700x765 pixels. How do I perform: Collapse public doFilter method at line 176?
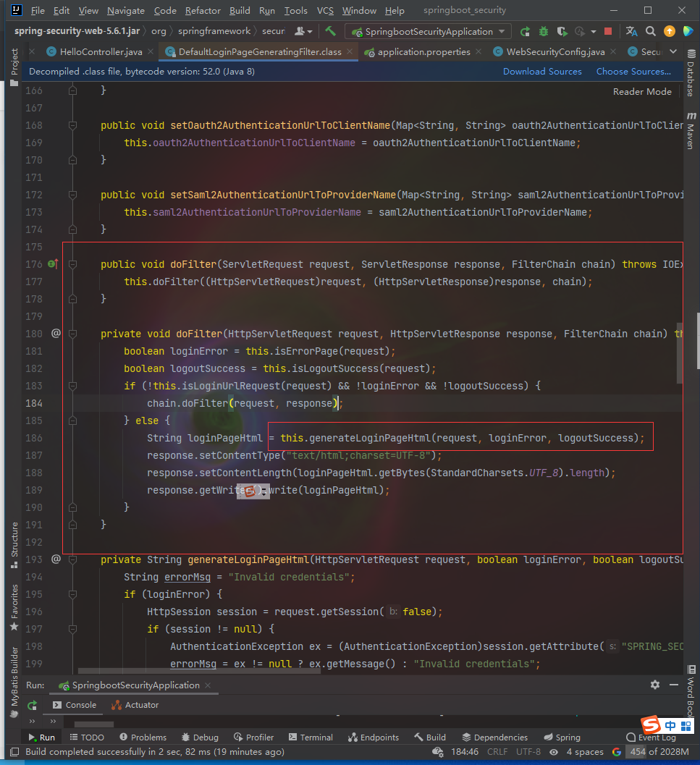[x=72, y=264]
